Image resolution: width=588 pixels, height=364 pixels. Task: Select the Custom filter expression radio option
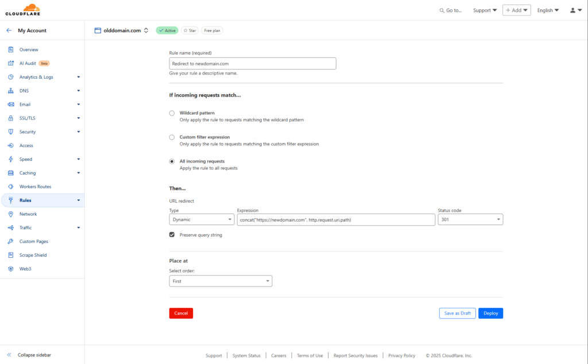[172, 137]
